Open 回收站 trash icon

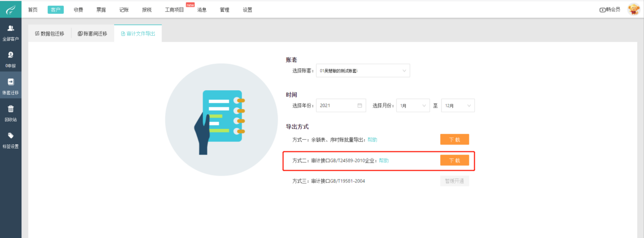click(x=11, y=109)
